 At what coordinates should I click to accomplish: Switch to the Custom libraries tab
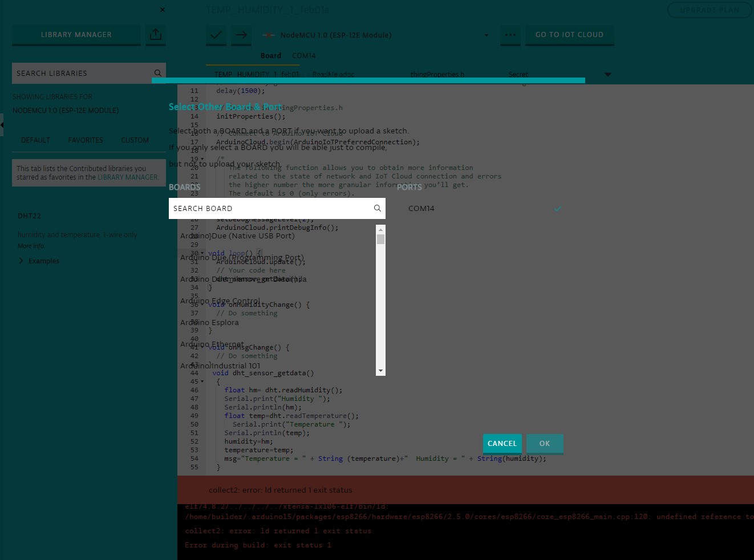(135, 140)
